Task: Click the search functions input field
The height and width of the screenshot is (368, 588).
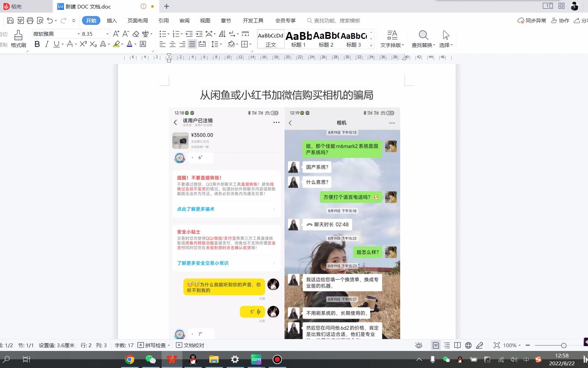Action: click(x=333, y=20)
